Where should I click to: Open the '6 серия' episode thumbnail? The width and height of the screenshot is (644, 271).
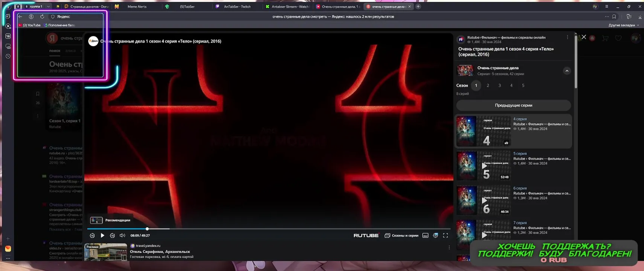click(484, 200)
